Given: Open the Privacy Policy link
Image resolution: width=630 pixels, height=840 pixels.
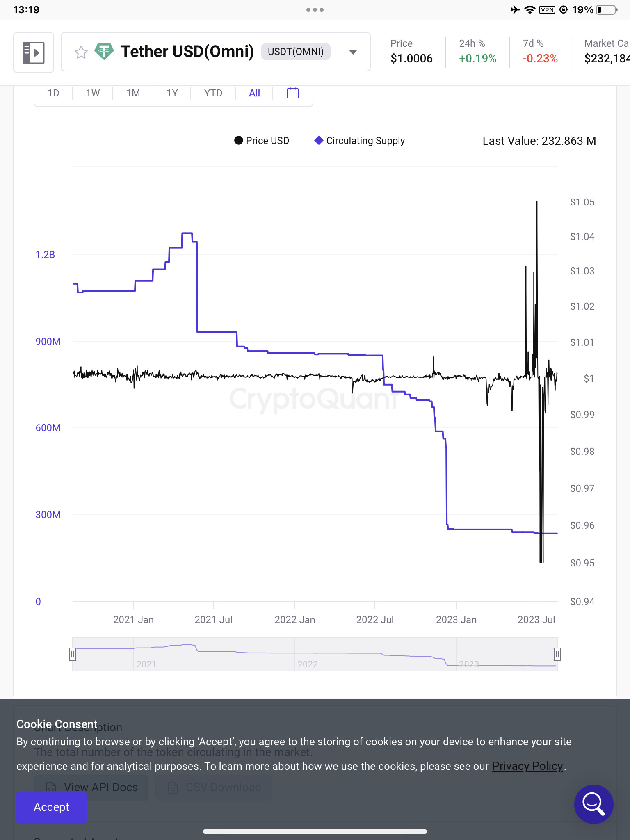Looking at the screenshot, I should coord(527,766).
